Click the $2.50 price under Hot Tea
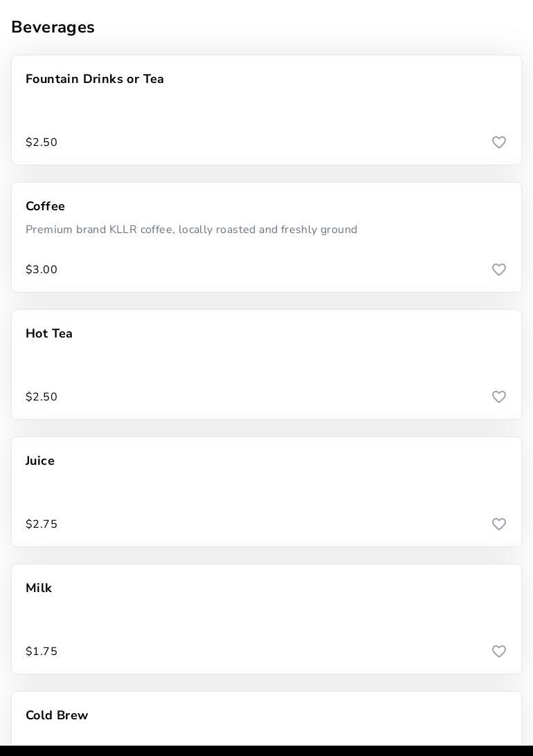Screen dimensions: 533x756 42,397
